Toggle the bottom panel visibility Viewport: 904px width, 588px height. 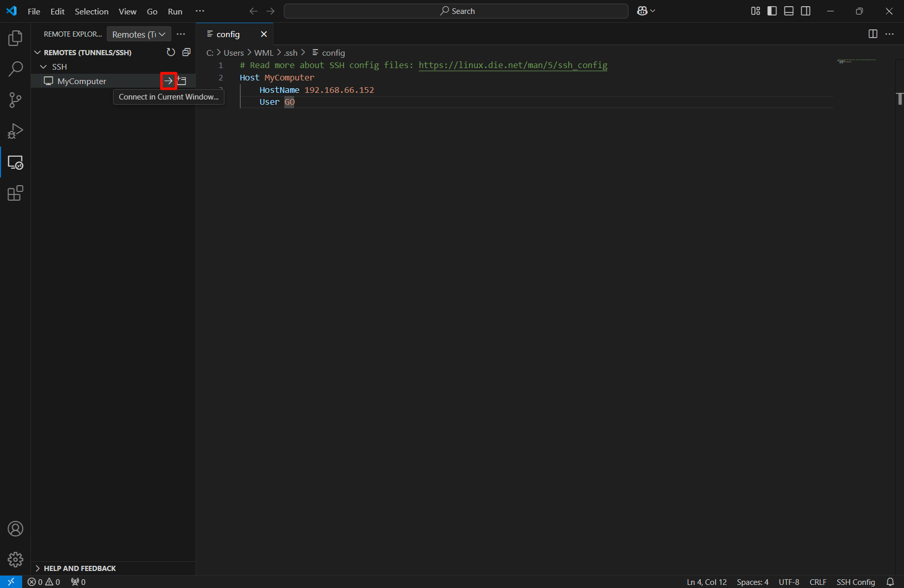(788, 11)
